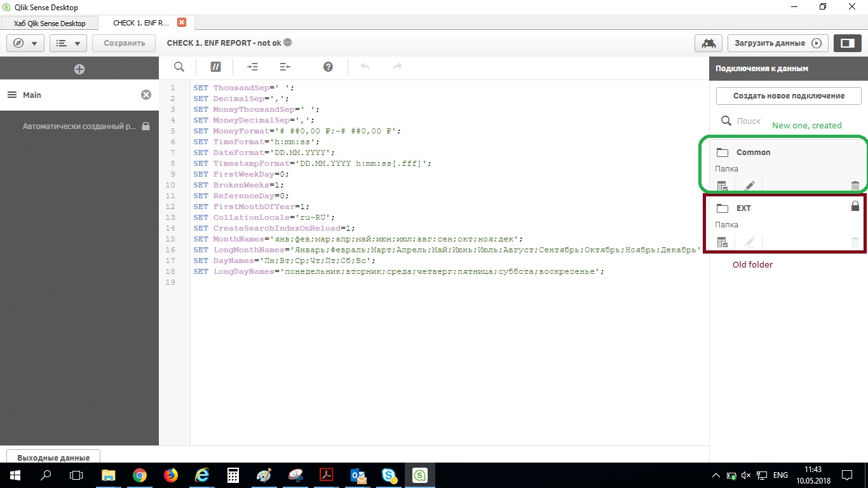The height and width of the screenshot is (488, 868).
Task: Add a new script section
Action: (79, 69)
